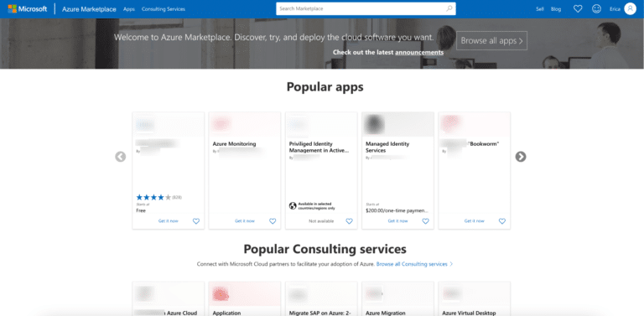Go to previous popular apps

pos(121,157)
